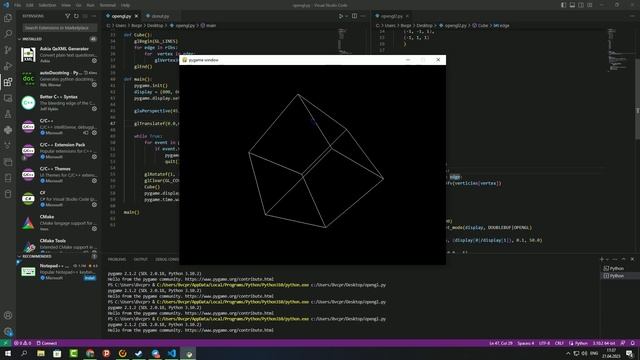Change the Spaces: 4 indentation setting
The height and width of the screenshot is (360, 640).
[x=525, y=343]
